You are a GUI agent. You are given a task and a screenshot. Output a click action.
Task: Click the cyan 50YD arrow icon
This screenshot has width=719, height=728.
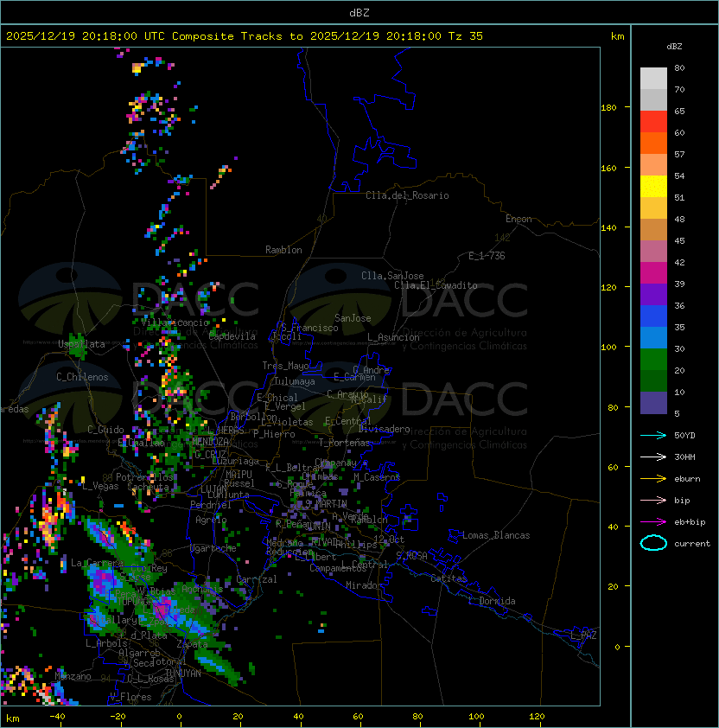click(653, 435)
